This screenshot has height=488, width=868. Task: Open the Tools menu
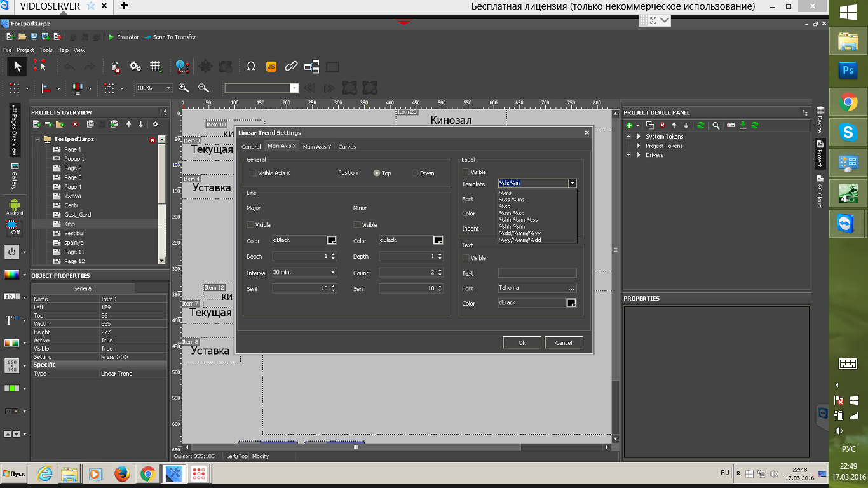point(46,50)
